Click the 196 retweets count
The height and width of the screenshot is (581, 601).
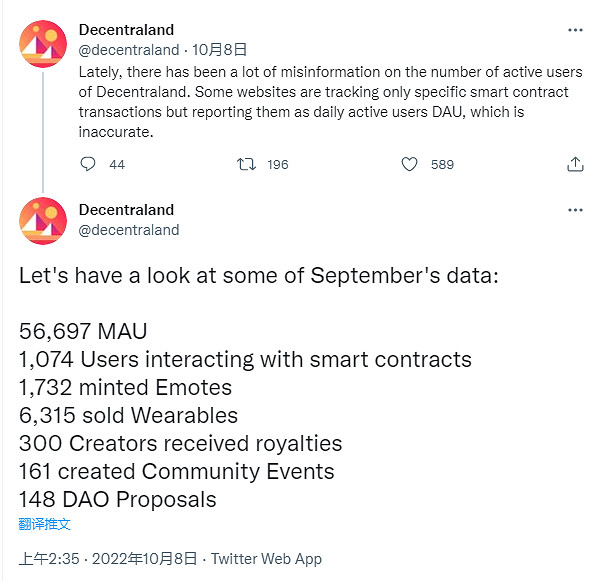coord(277,164)
